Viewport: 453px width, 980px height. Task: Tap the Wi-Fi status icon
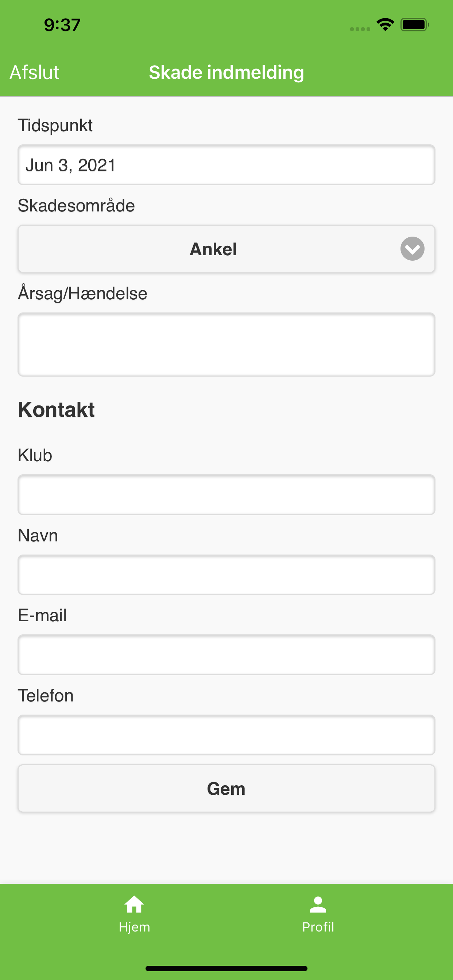385,25
